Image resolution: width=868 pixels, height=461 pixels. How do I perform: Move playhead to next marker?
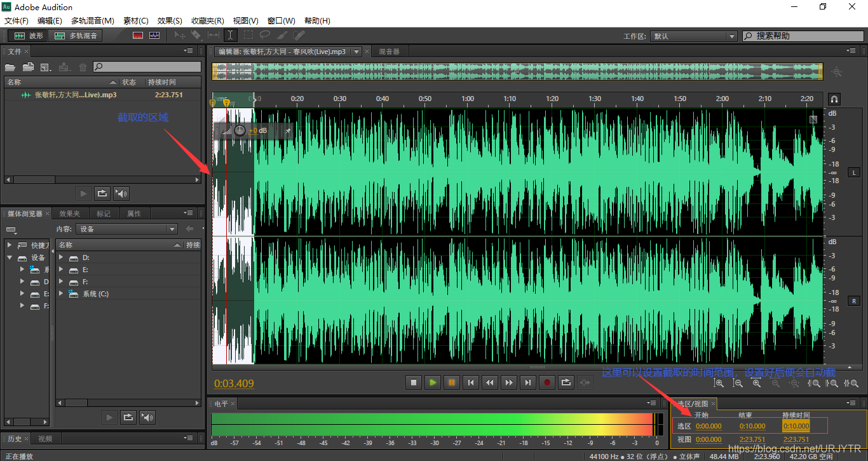tap(528, 382)
